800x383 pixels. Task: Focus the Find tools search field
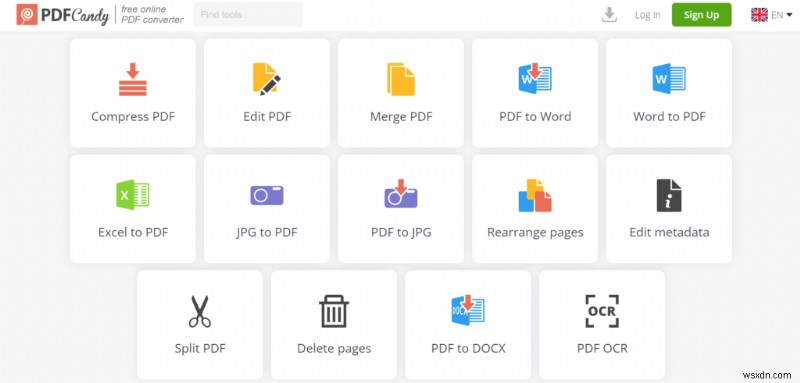click(248, 15)
